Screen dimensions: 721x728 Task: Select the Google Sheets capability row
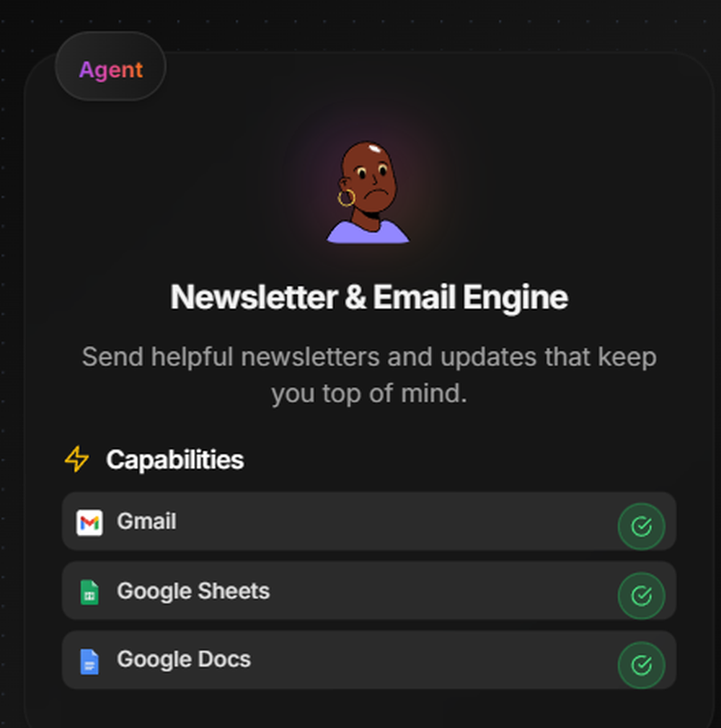(x=369, y=590)
